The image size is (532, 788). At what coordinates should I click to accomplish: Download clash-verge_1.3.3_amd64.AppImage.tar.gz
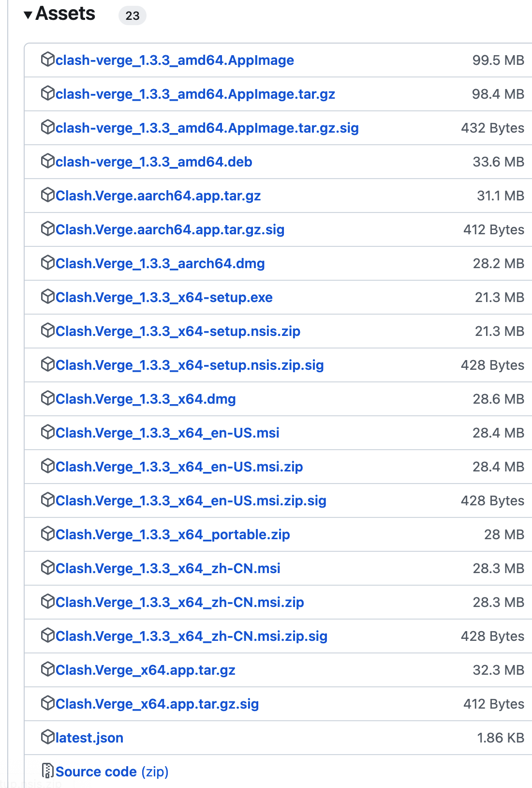pyautogui.click(x=195, y=94)
